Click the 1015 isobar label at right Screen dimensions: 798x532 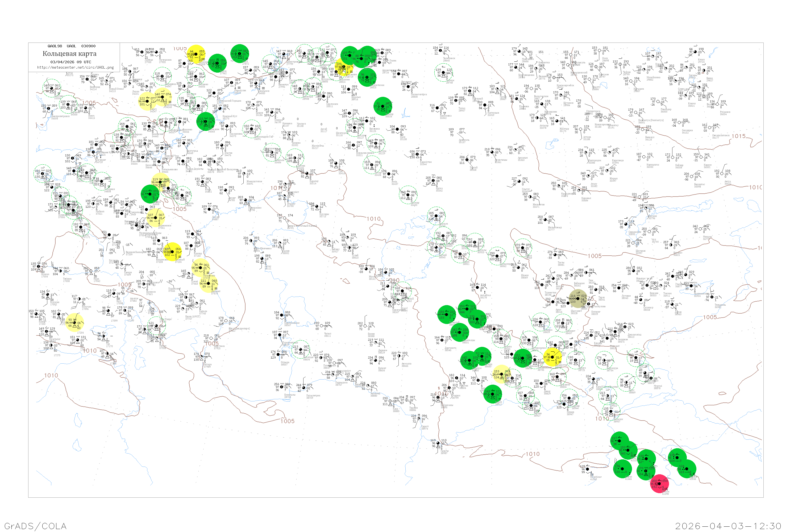(x=738, y=136)
